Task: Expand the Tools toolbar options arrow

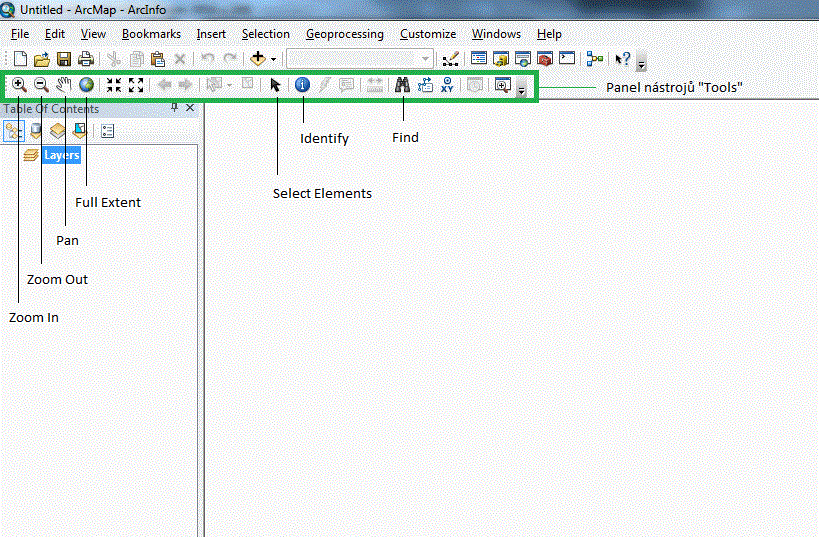Action: [521, 90]
